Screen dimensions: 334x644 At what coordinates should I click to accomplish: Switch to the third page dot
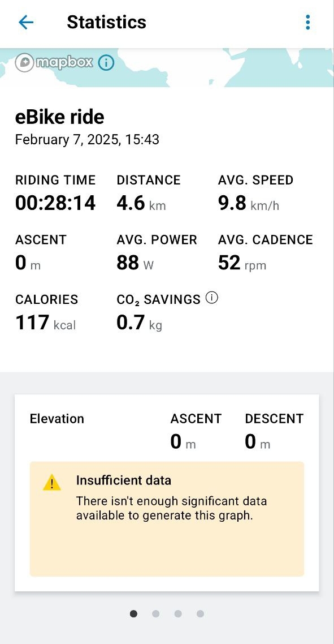point(177,613)
